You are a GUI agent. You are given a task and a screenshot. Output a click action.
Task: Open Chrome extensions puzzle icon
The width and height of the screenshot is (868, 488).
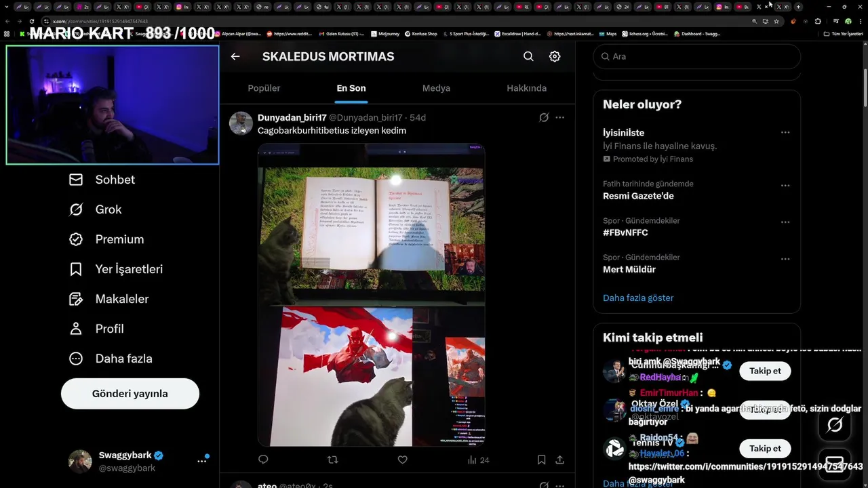(817, 21)
